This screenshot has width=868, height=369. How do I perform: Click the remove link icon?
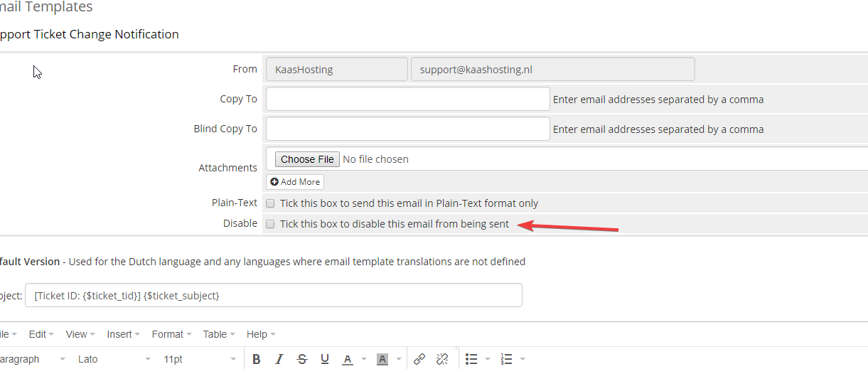pos(441,359)
